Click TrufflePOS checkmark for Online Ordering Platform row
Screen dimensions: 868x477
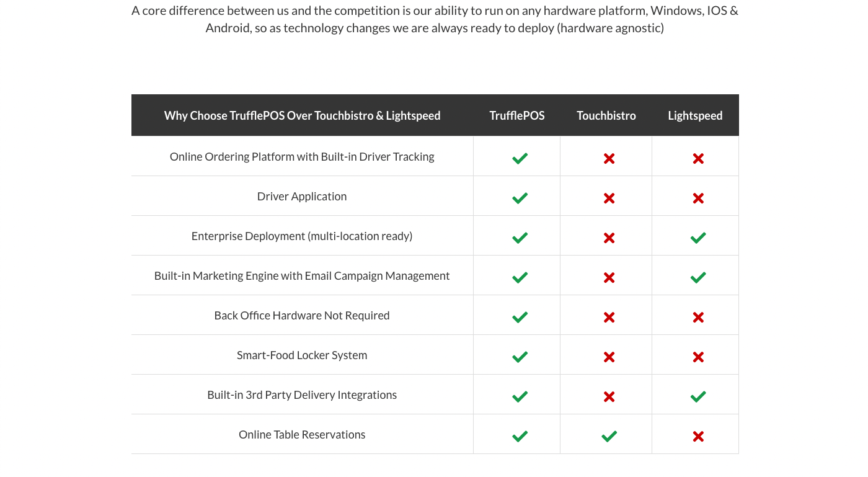tap(520, 158)
